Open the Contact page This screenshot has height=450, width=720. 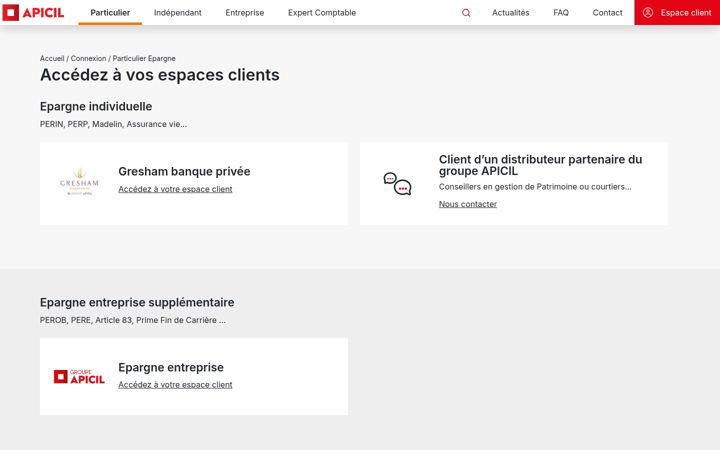(608, 13)
